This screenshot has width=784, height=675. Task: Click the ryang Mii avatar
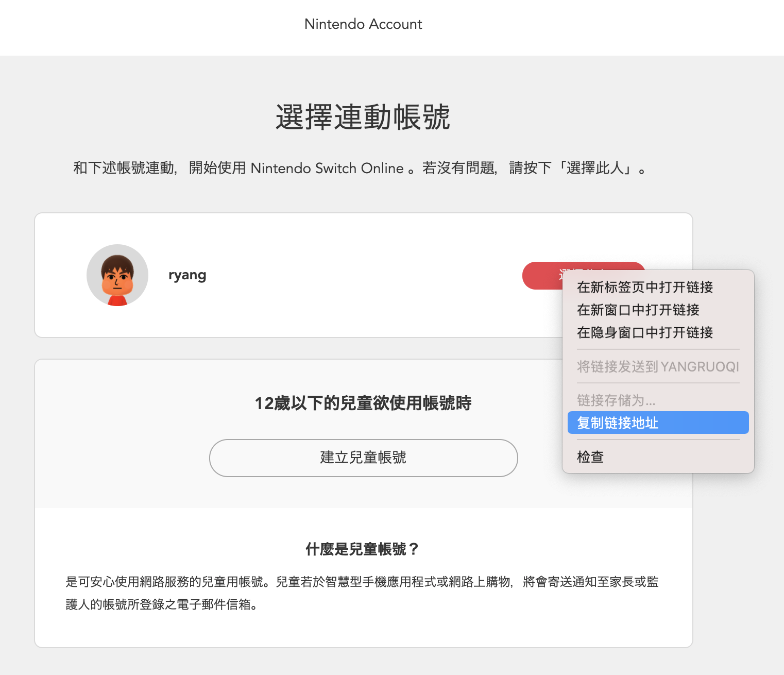click(117, 275)
